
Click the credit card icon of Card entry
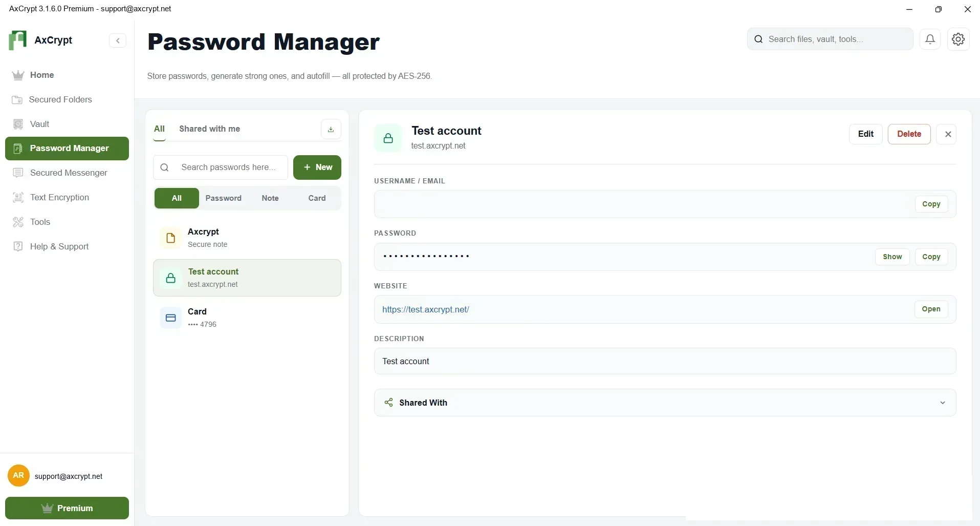171,318
